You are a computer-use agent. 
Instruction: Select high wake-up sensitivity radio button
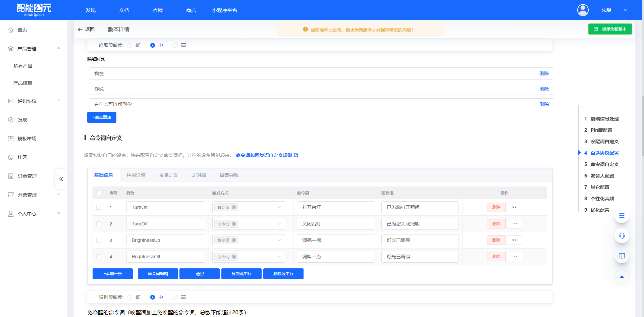175,45
